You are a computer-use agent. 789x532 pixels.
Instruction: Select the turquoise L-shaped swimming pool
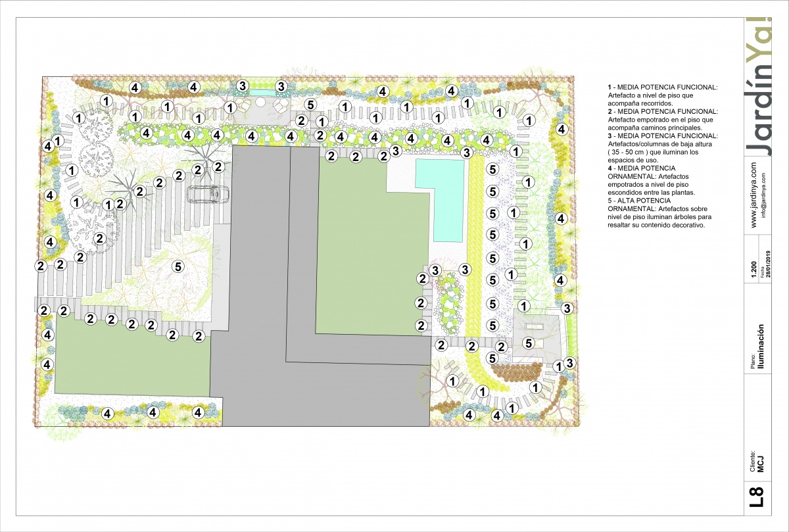pyautogui.click(x=447, y=197)
